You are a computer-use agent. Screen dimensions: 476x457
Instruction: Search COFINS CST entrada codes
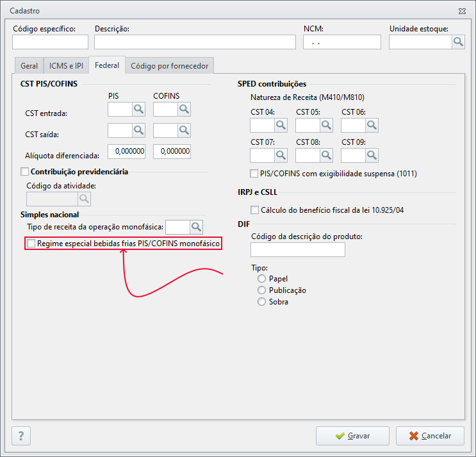point(184,110)
